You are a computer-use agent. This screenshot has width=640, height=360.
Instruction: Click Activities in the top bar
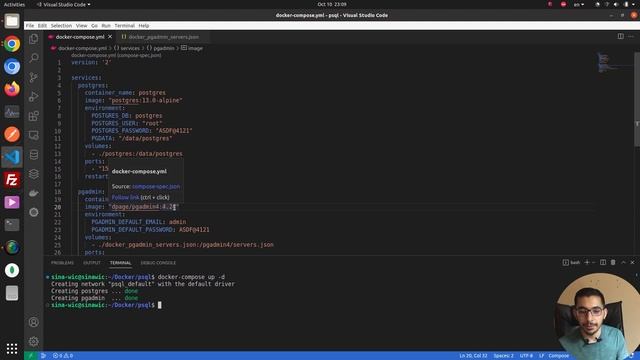pos(14,4)
